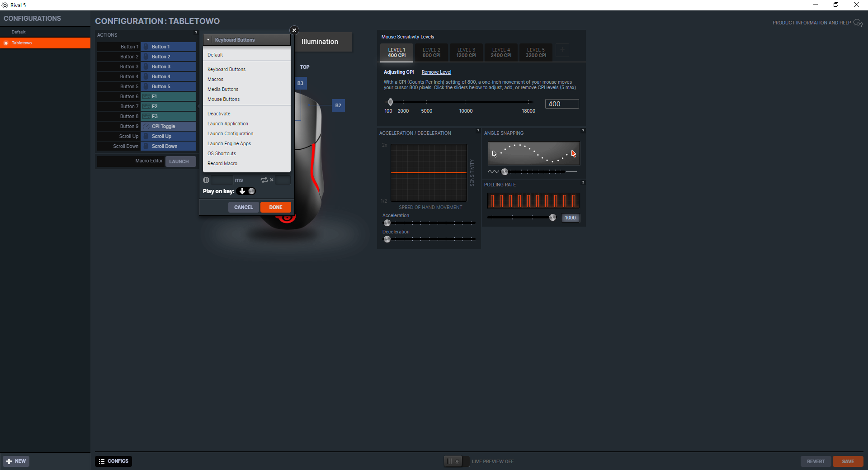Click the repeat loop icon in the popup
The image size is (868, 470).
pyautogui.click(x=264, y=180)
